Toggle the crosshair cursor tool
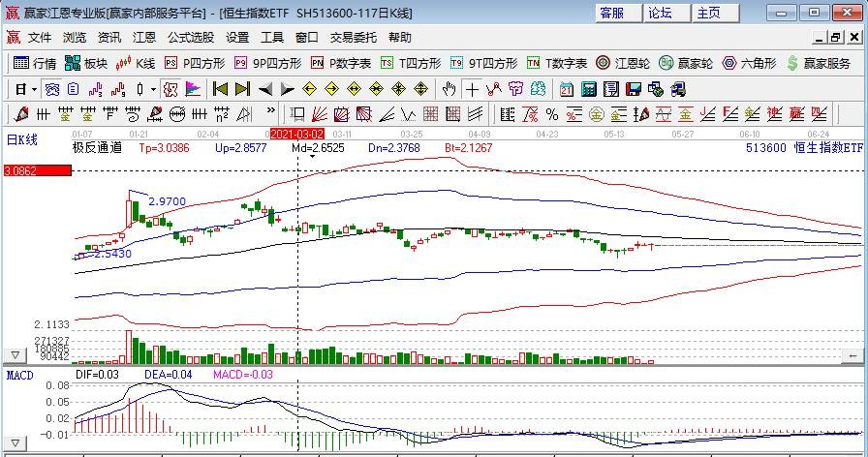This screenshot has width=868, height=457. 472,89
